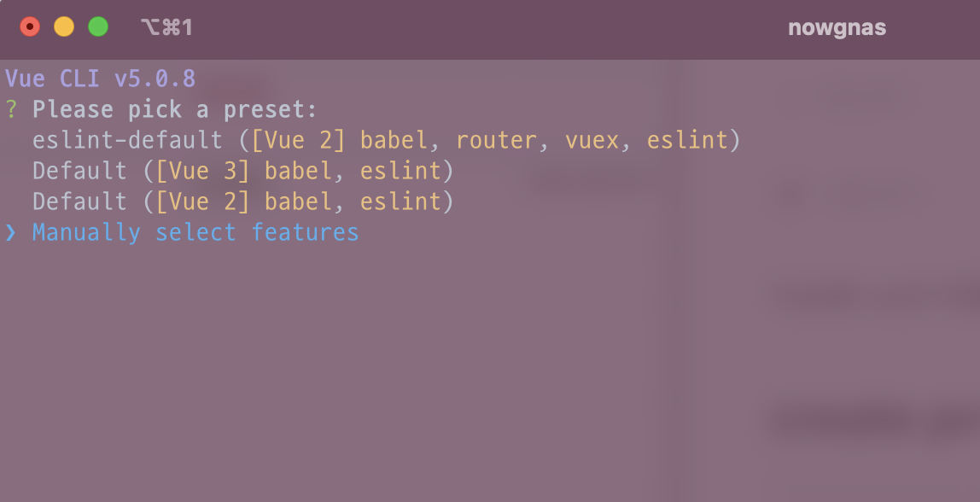Click the green question mark prompt symbol

point(11,109)
